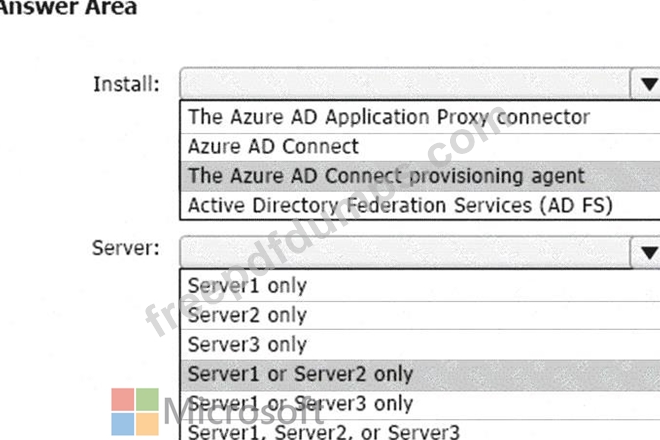This screenshot has width=660, height=440.
Task: Pick The Azure AD Connect provisioning agent
Action: point(386,176)
